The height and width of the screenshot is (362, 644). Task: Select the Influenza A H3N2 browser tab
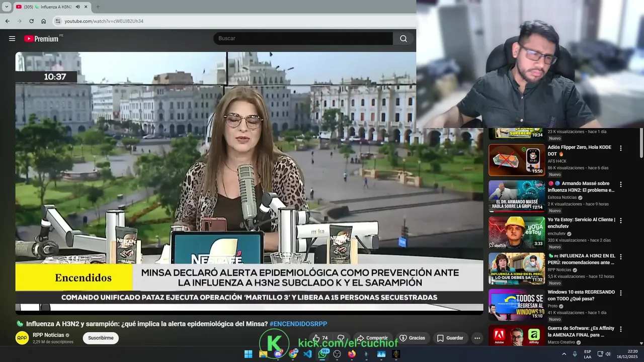(52, 7)
